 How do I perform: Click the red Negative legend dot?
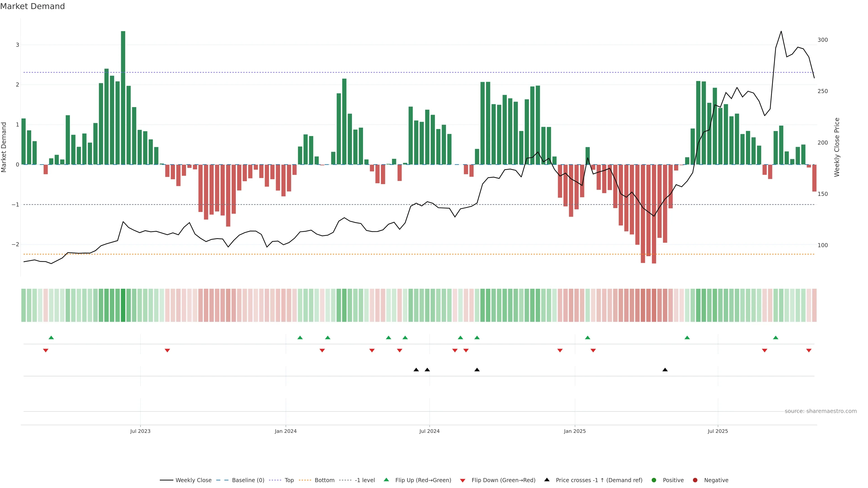[695, 480]
